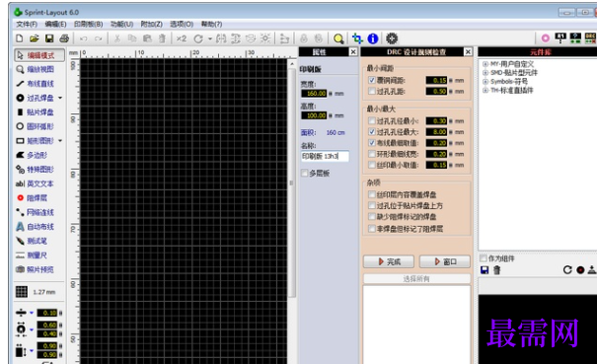Expand the MY-用户自定义 library node
Screen dimensions: 597x364
pyautogui.click(x=485, y=64)
